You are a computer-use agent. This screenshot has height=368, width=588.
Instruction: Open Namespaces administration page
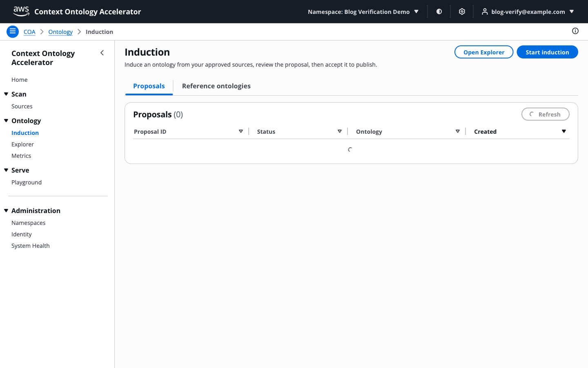click(29, 223)
